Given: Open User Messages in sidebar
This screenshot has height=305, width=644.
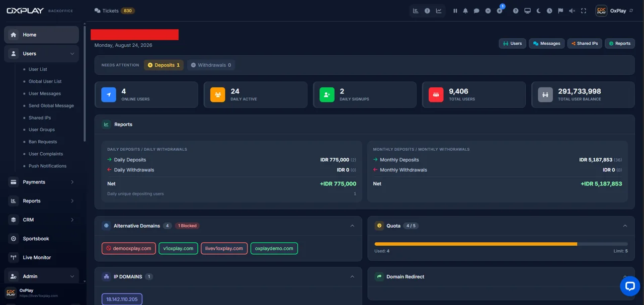Looking at the screenshot, I should (x=45, y=93).
